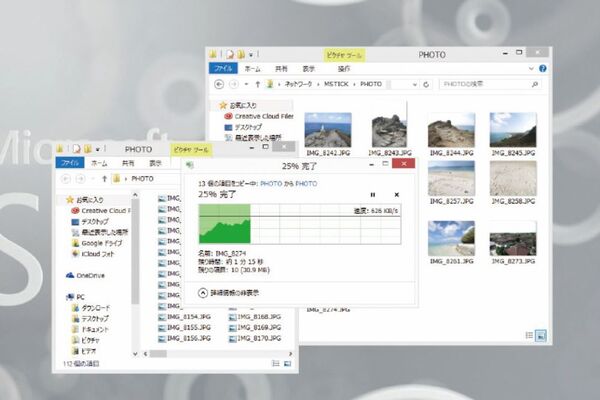The height and width of the screenshot is (400, 600).
Task: Select file IMG_8170.JPG in local window
Action: point(255,338)
